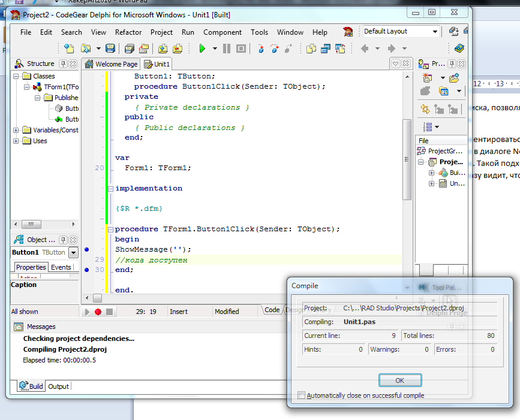The image size is (520, 420).
Task: Click the Forward navigation arrow
Action: click(x=392, y=49)
